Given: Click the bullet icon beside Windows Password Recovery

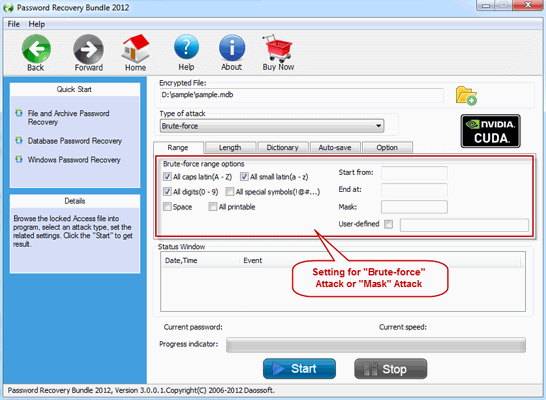Looking at the screenshot, I should (19, 159).
